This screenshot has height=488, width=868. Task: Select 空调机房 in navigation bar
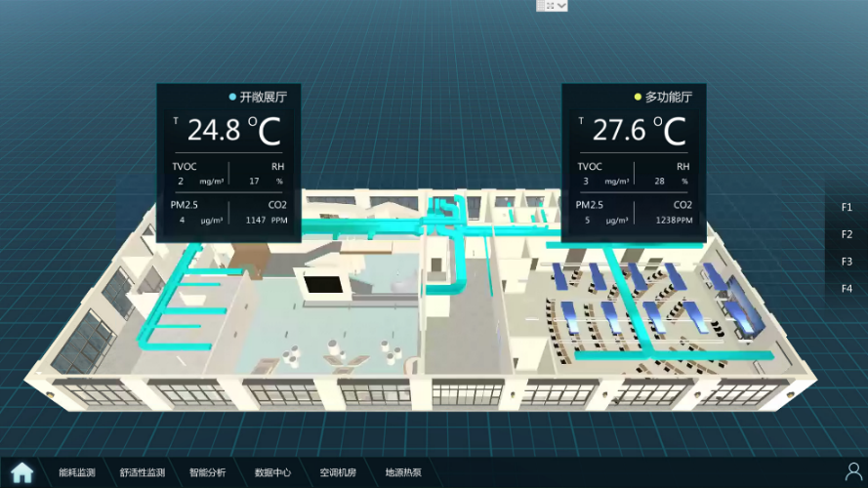click(338, 473)
